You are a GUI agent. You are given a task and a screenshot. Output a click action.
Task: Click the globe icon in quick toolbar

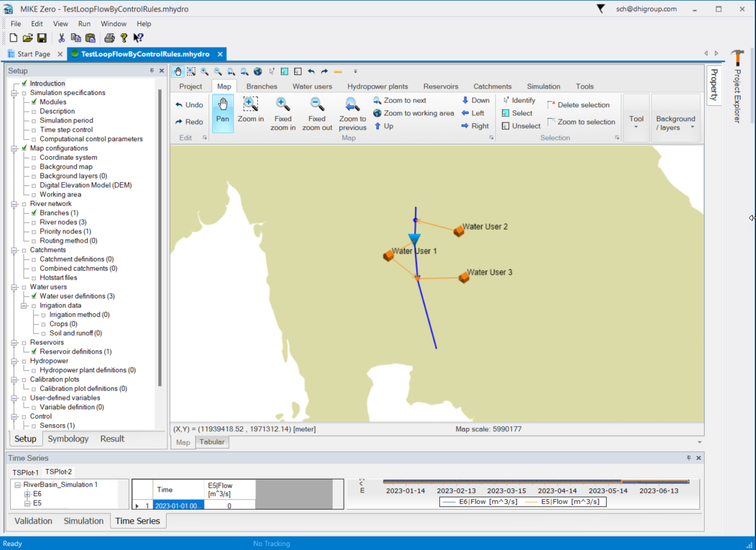[x=258, y=71]
